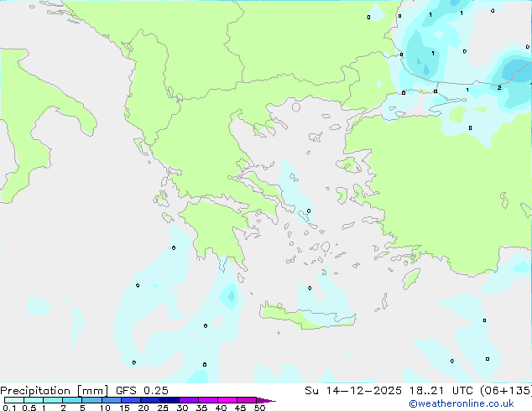Click the 5–10 mm legend color swatch
The height and width of the screenshot is (411, 532).
(92, 400)
